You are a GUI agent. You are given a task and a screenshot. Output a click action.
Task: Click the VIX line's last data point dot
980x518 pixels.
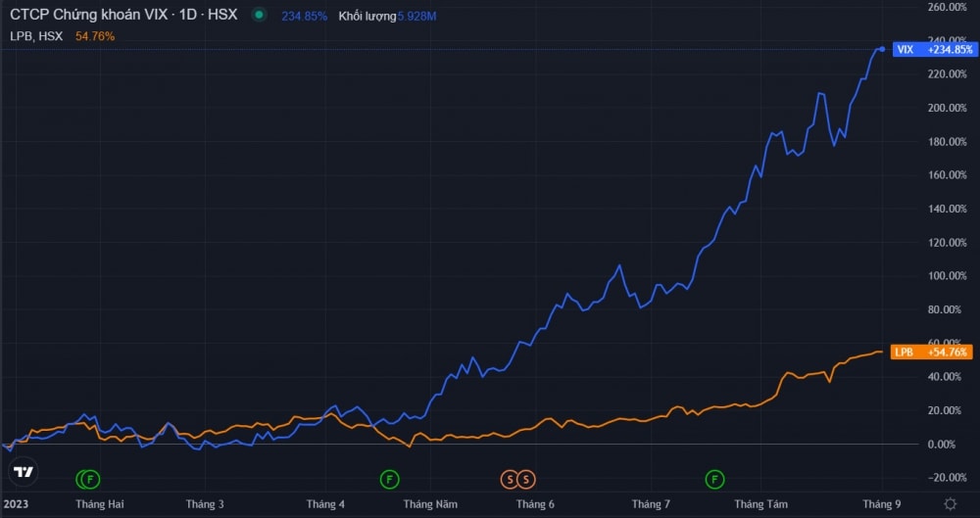[x=882, y=49]
